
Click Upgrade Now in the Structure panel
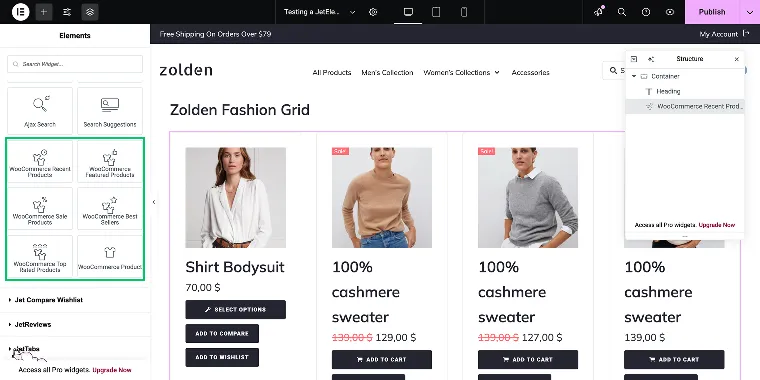click(x=717, y=225)
